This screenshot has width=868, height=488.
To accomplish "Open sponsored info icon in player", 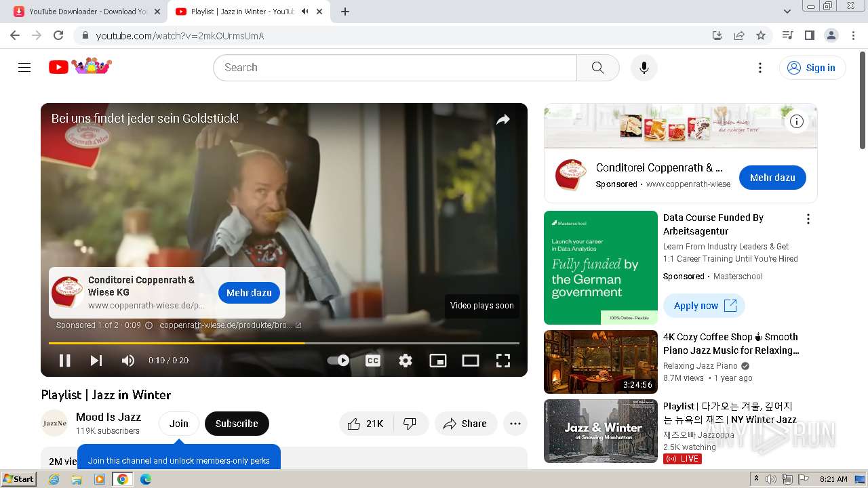I will coord(149,325).
